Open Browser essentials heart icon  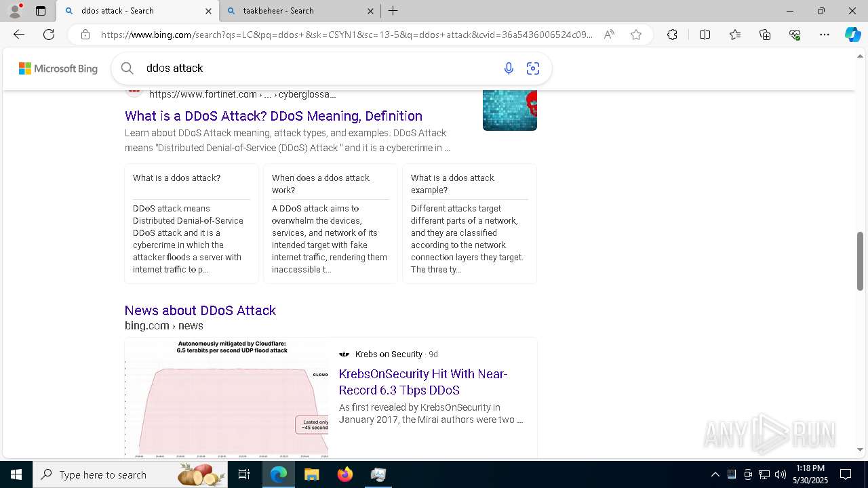coord(795,35)
